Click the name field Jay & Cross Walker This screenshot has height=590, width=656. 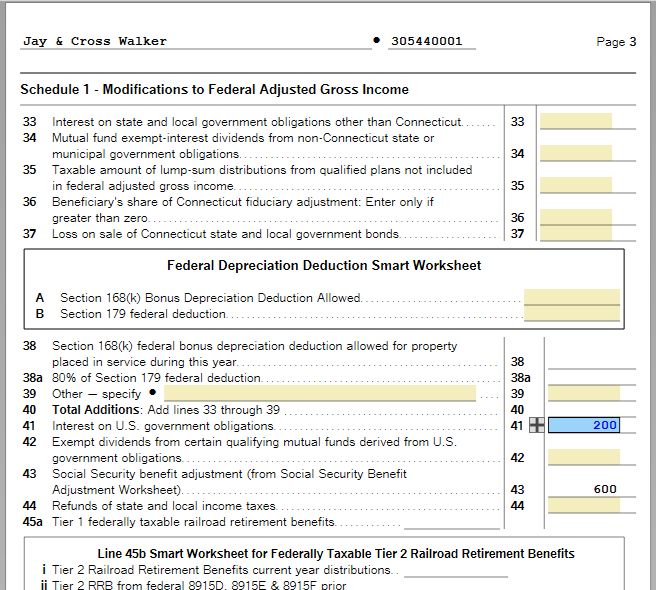click(196, 41)
